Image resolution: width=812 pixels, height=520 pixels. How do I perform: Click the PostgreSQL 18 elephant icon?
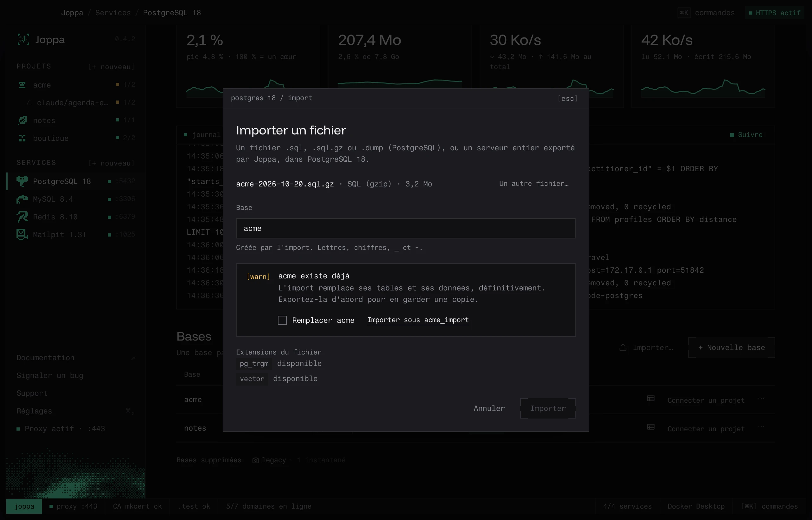[22, 181]
